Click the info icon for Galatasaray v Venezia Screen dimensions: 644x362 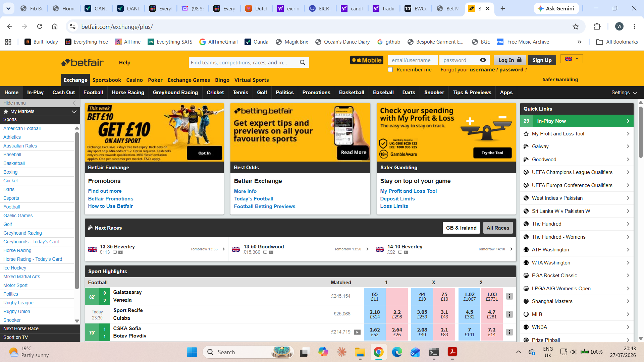pyautogui.click(x=509, y=296)
